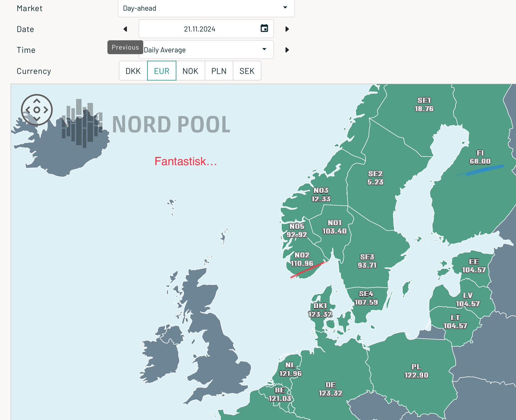This screenshot has width=516, height=420.
Task: Select the DE price area 123.32
Action: click(330, 389)
